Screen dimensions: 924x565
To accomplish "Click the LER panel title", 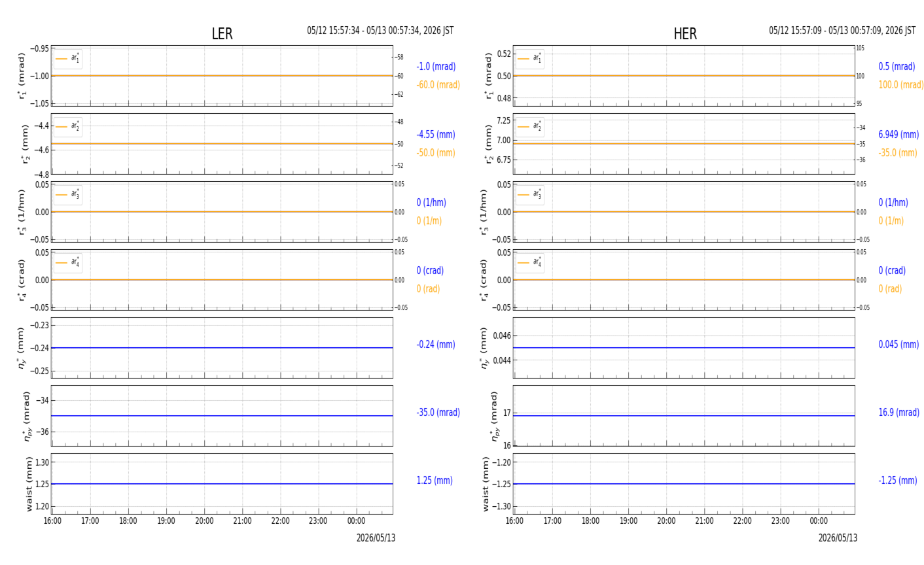I will click(x=222, y=34).
